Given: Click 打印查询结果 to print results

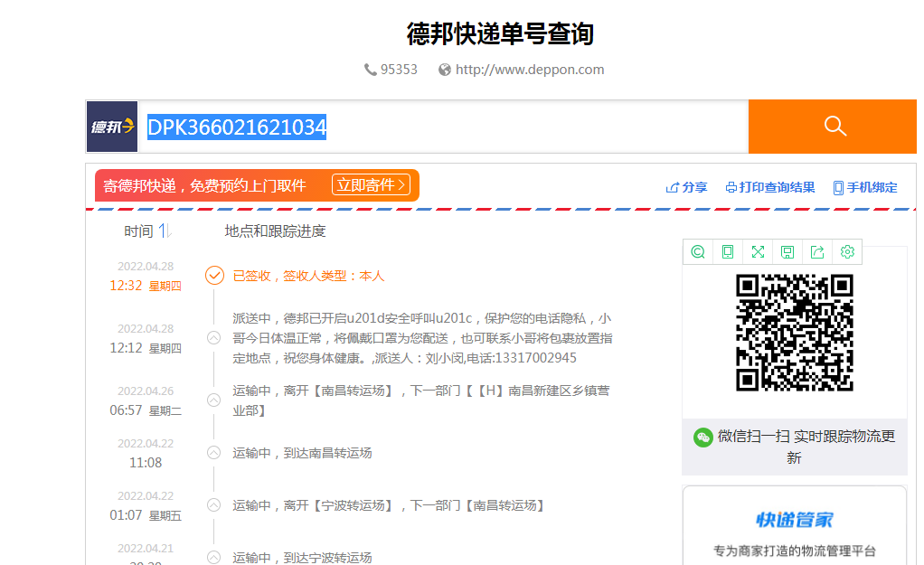Looking at the screenshot, I should (770, 187).
